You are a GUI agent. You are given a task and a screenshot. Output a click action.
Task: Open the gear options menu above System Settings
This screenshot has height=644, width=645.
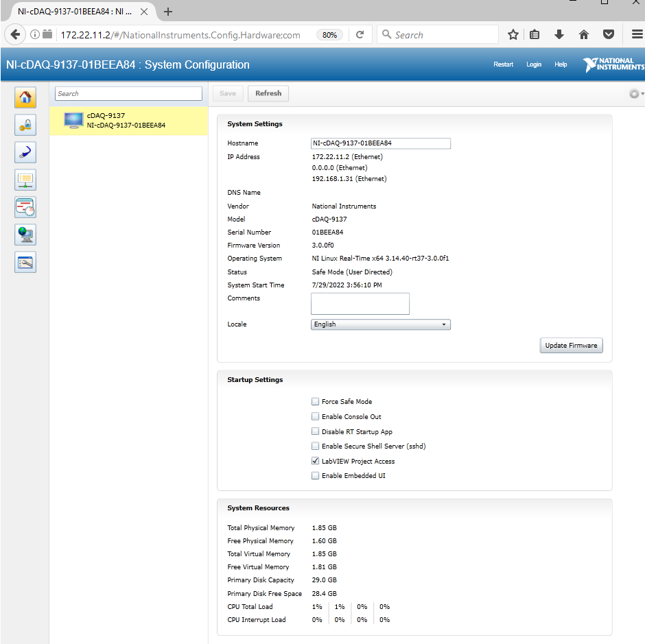click(635, 94)
